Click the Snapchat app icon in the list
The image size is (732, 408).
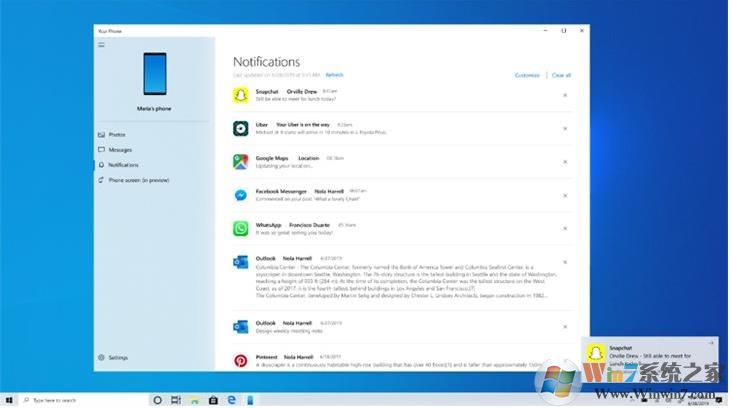point(241,95)
